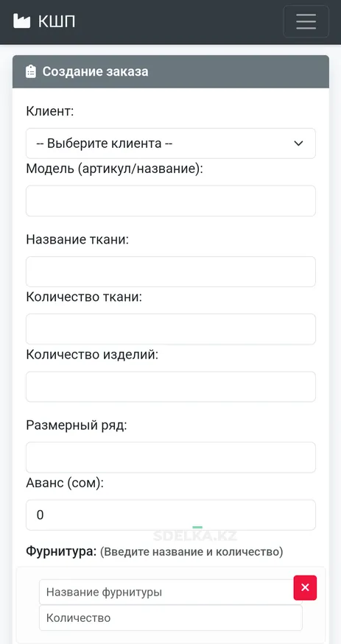Remove the furniture row with red X
Image resolution: width=341 pixels, height=644 pixels.
point(305,588)
